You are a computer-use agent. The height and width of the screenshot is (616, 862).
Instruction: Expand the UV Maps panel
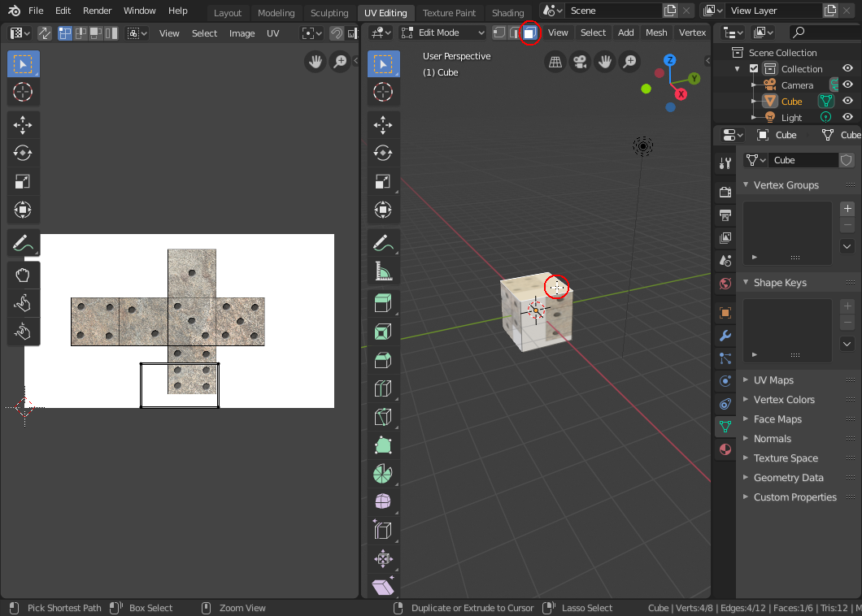[773, 380]
